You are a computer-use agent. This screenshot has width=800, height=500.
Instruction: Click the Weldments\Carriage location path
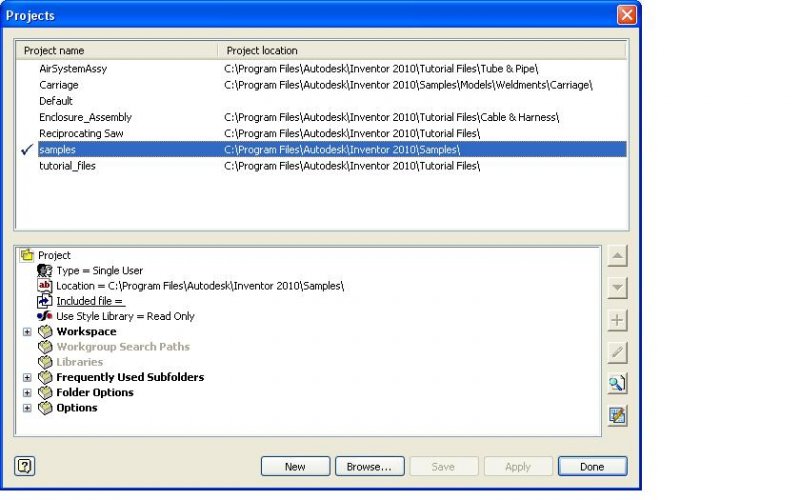tap(408, 85)
